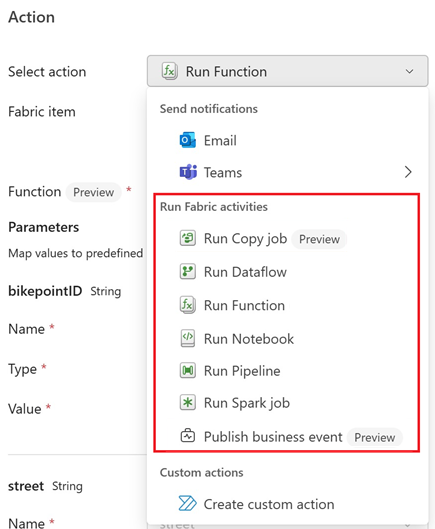The image size is (435, 529).
Task: Select Run Copy job action
Action: (x=287, y=239)
